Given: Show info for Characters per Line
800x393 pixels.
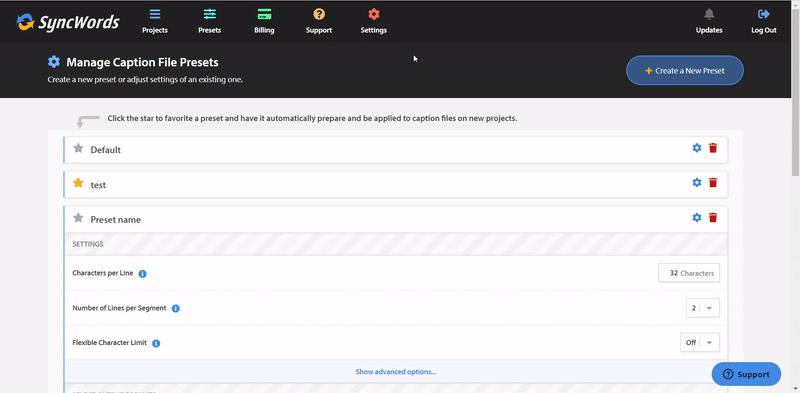Looking at the screenshot, I should click(x=143, y=274).
